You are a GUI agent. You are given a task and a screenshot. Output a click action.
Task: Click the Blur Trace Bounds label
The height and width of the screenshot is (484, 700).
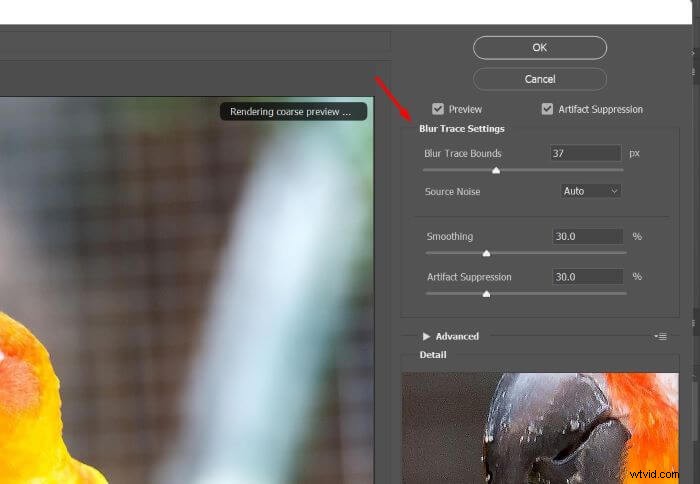(x=462, y=153)
